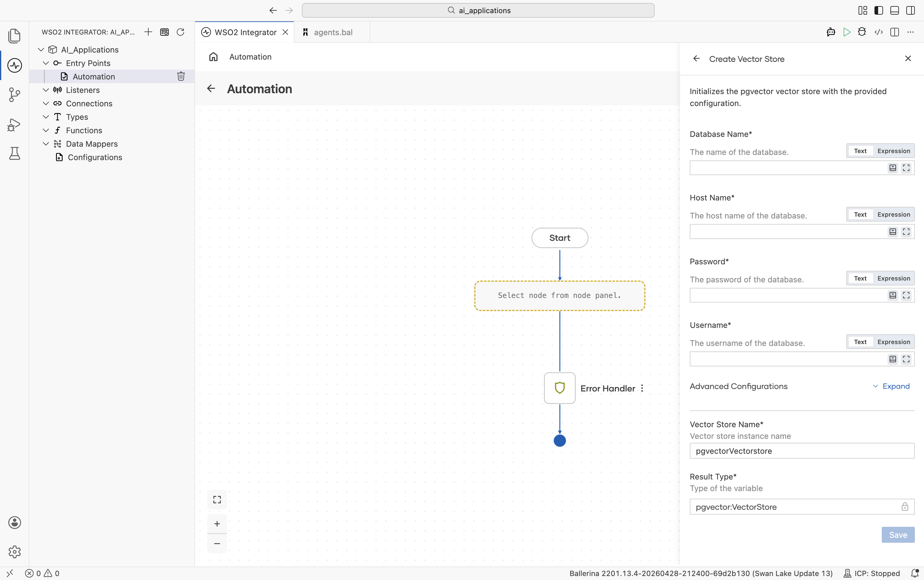Add new artifact with plus icon
This screenshot has height=580, width=924.
pyautogui.click(x=148, y=32)
